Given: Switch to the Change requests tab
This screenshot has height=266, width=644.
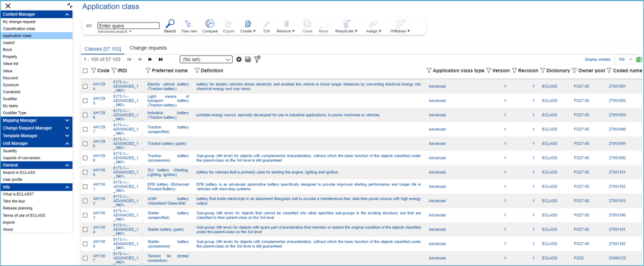Looking at the screenshot, I should click(x=148, y=48).
